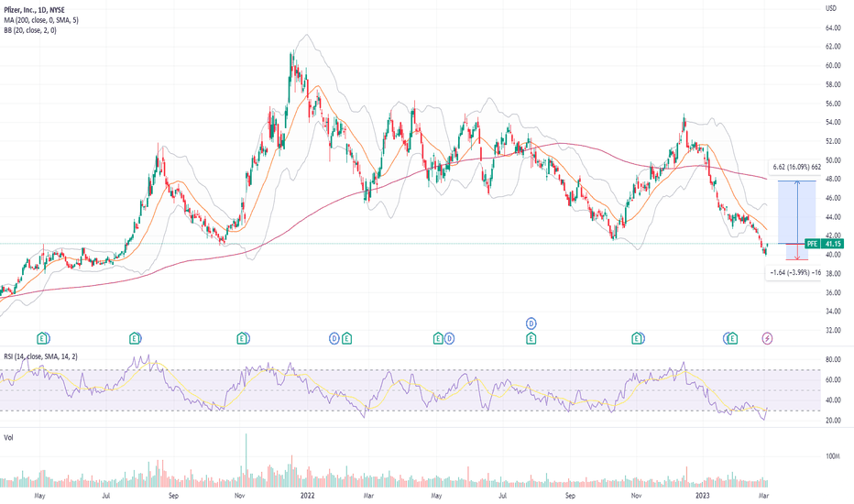Open earnings marker E near May 2022

[438, 339]
